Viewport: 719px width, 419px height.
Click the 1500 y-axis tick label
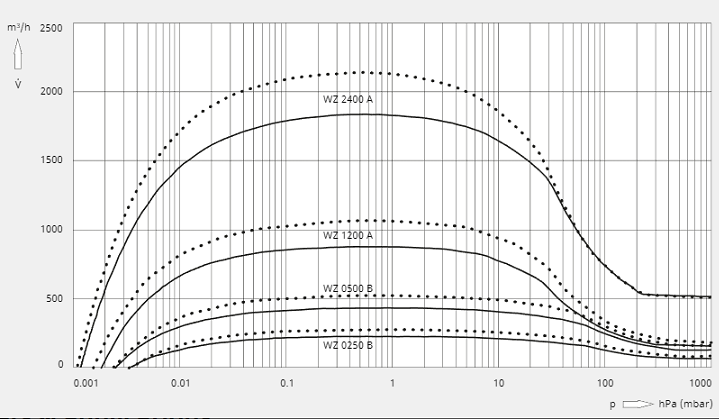53,161
